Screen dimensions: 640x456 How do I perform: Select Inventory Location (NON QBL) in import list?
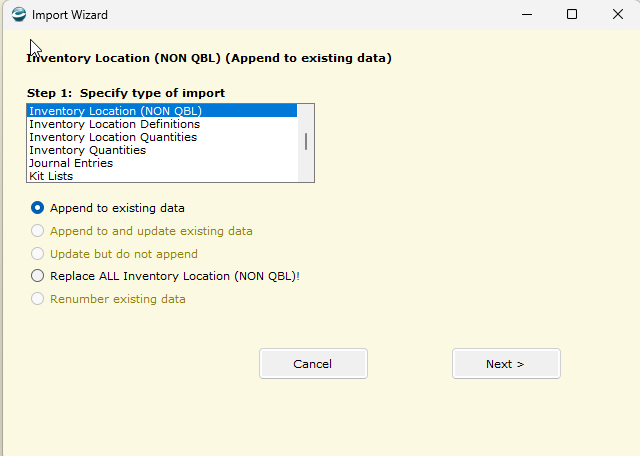click(162, 111)
